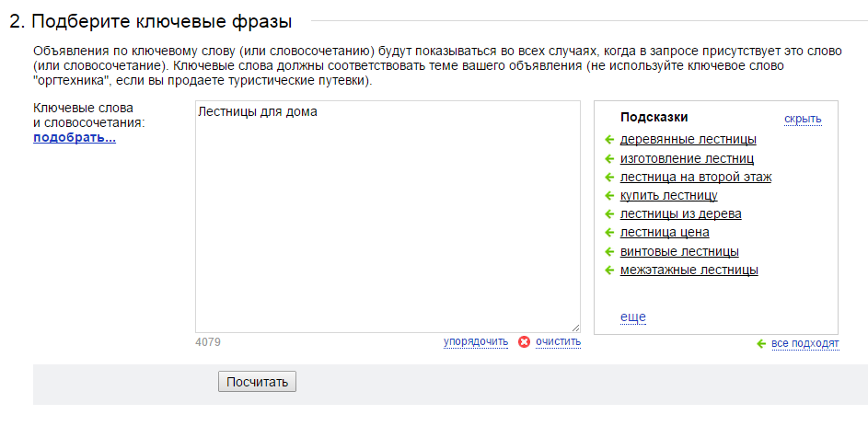Grab the textarea resize handle corner
The height and width of the screenshot is (426, 868).
575,328
